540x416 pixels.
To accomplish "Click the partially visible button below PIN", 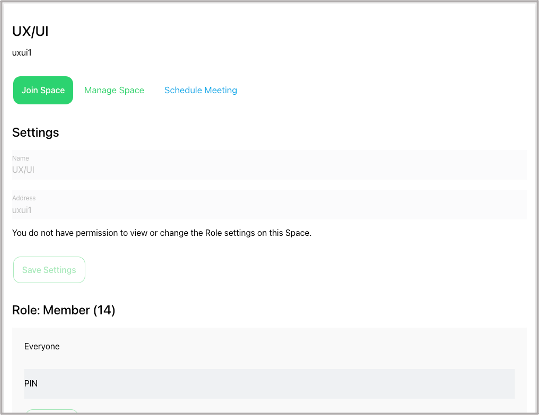I will click(52, 411).
